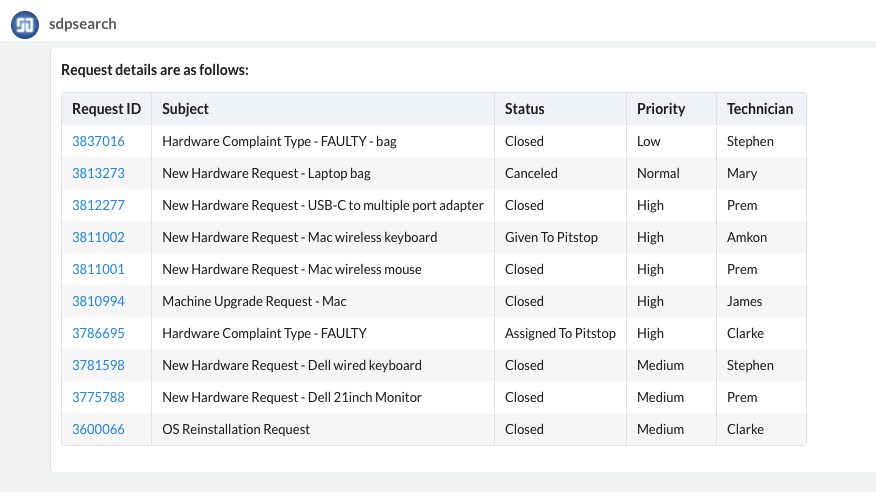Open request ID 3810994
The width and height of the screenshot is (876, 497).
point(98,301)
